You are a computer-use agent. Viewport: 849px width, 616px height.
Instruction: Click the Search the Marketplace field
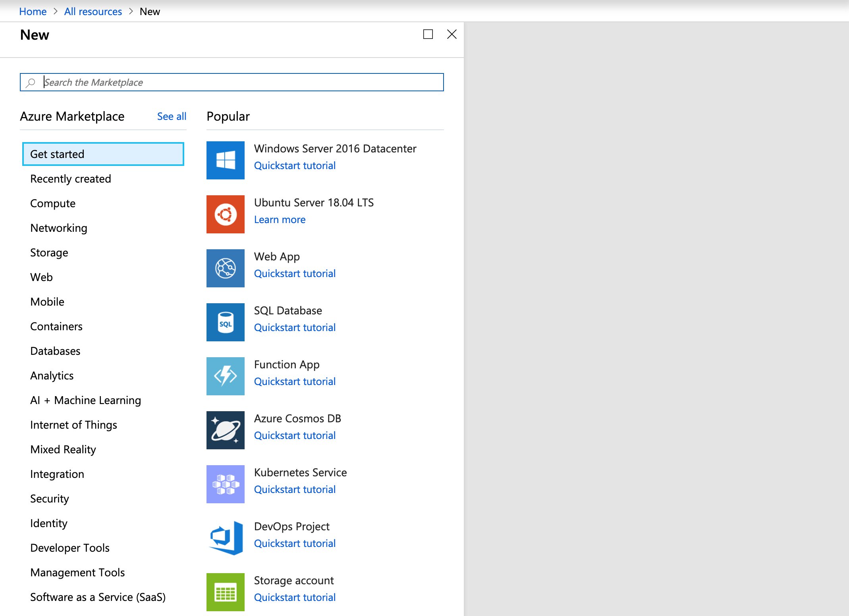pos(238,82)
